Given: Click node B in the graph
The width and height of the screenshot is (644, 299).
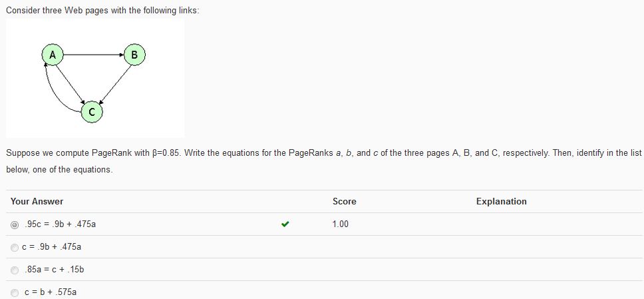Looking at the screenshot, I should point(134,55).
